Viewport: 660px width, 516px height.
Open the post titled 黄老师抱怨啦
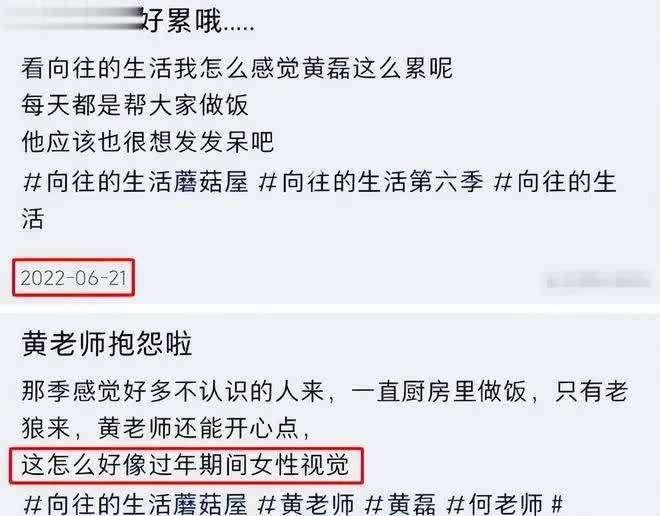click(x=107, y=343)
